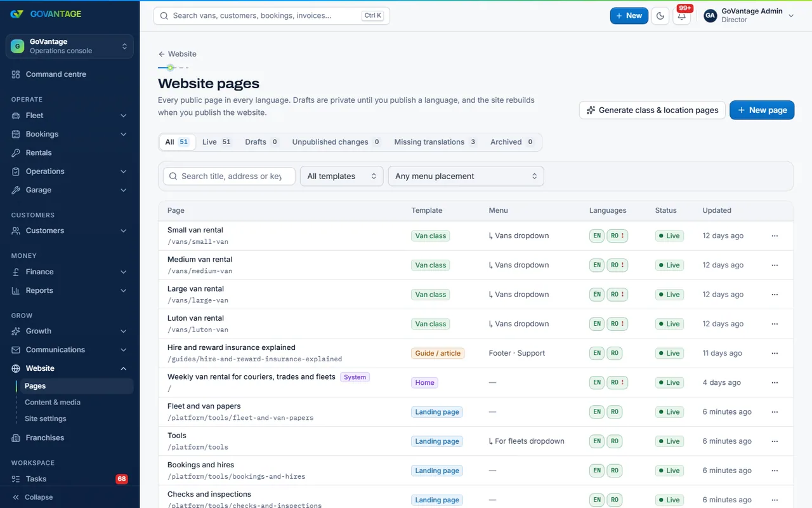Open the Tasks item in sidebar

tap(70, 479)
